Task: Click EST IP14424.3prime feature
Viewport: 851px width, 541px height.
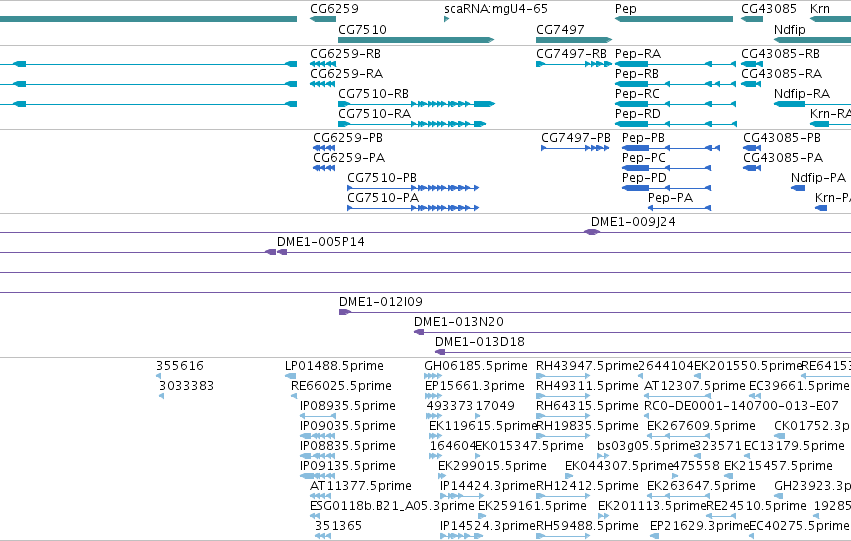Action: (462, 496)
